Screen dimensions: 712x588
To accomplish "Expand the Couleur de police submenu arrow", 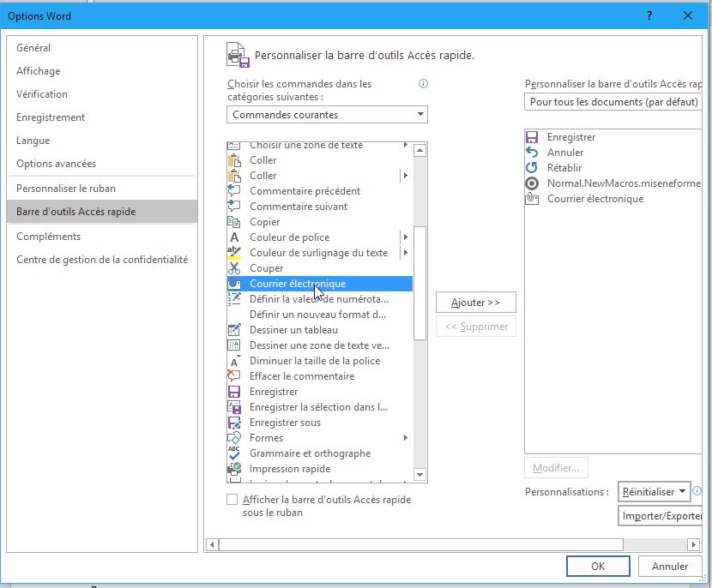I will (x=406, y=237).
